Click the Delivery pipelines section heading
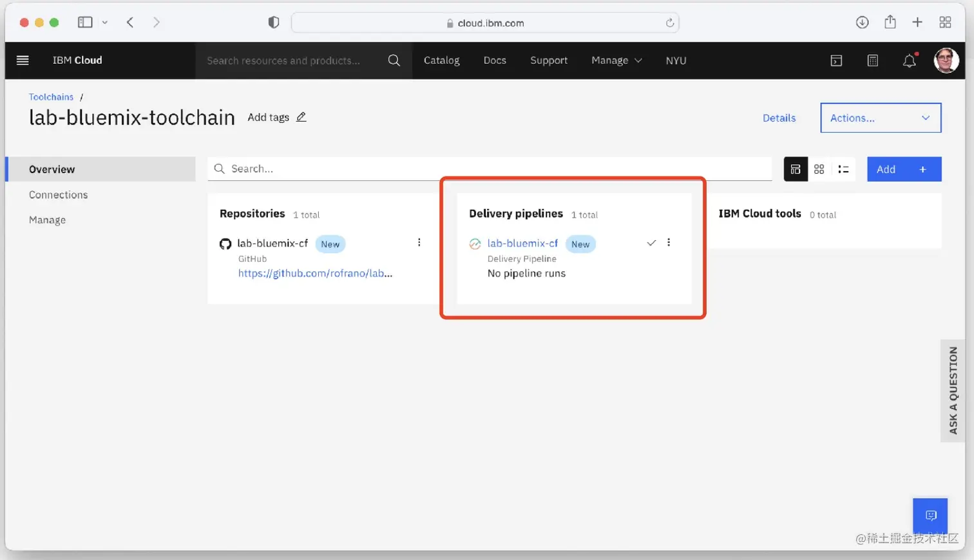974x560 pixels. (x=515, y=214)
